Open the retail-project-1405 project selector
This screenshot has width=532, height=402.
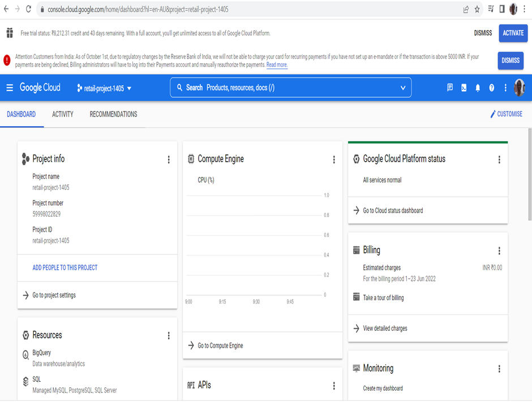click(x=104, y=88)
